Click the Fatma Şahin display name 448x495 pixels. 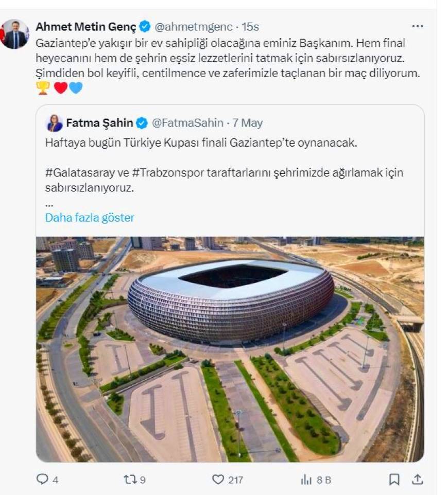click(99, 123)
